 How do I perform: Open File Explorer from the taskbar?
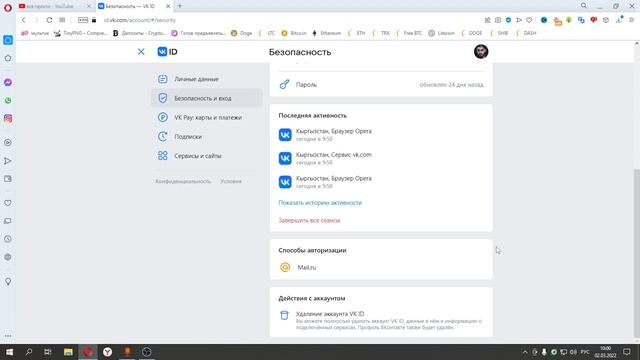(68, 352)
